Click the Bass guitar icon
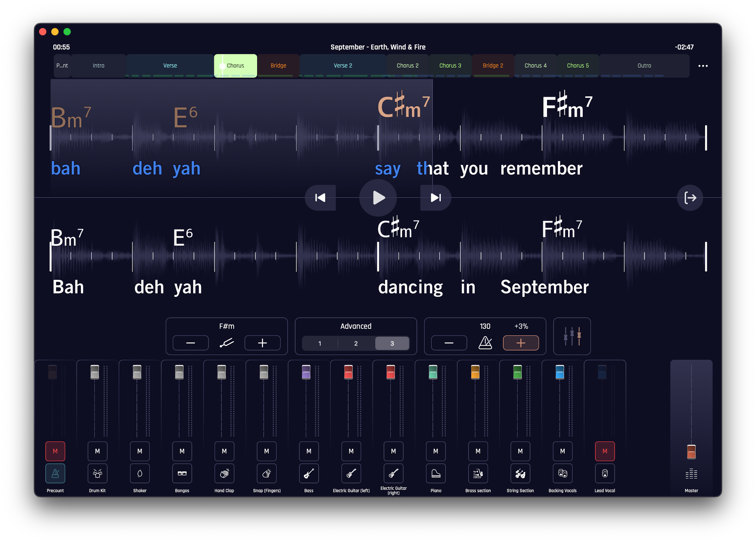Screen dimensions: 756x542 point(309,473)
